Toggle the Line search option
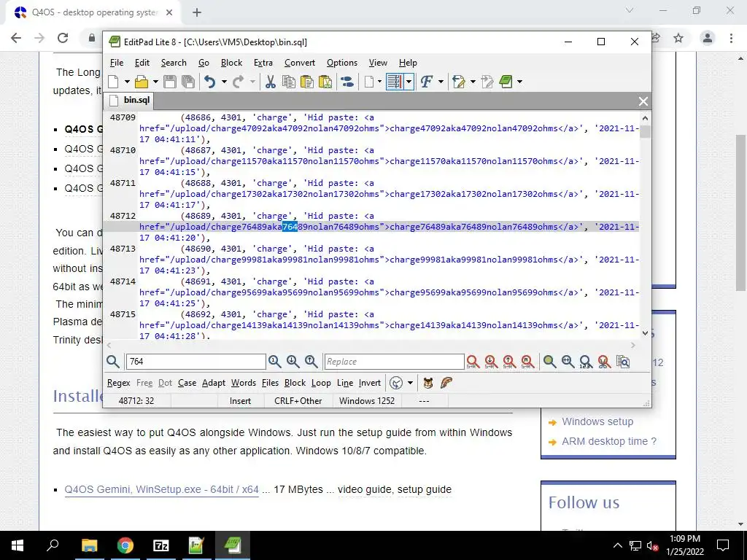This screenshot has height=560, width=747. (x=345, y=383)
